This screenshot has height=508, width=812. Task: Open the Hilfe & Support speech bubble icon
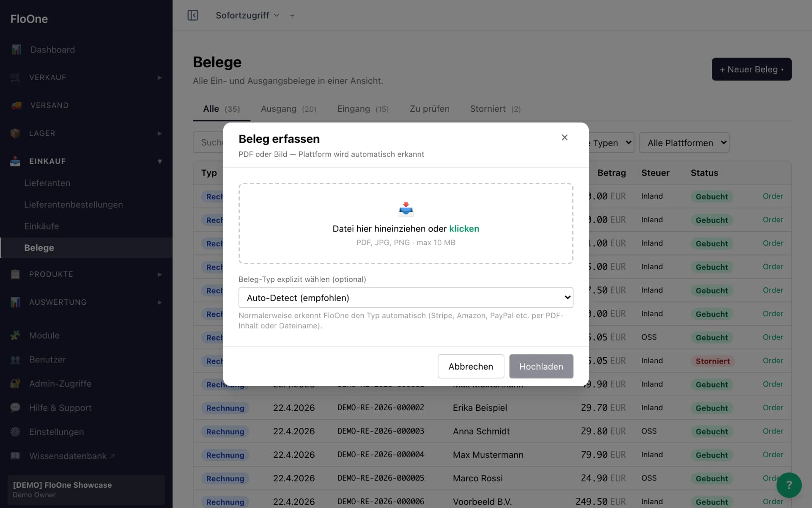15,408
